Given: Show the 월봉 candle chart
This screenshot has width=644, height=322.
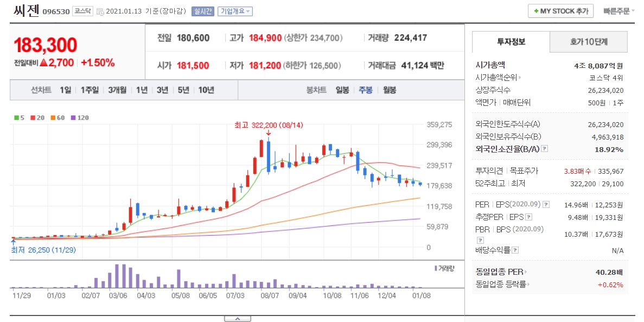Looking at the screenshot, I should click(390, 90).
